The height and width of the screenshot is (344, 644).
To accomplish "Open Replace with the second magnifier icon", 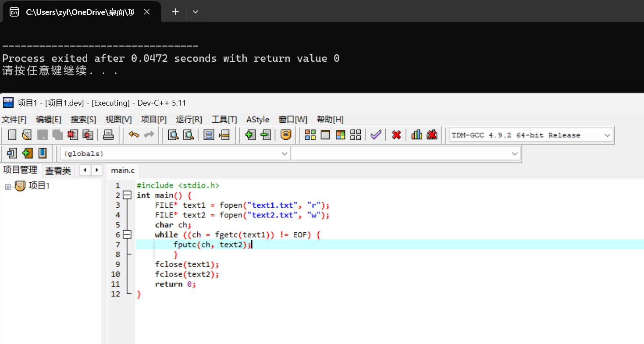I will coord(189,135).
